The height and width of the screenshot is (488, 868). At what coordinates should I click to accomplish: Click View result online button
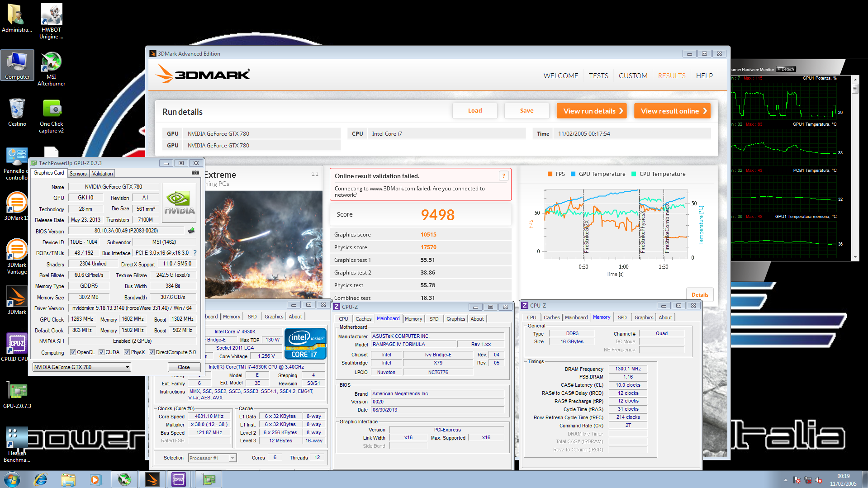[x=672, y=111]
